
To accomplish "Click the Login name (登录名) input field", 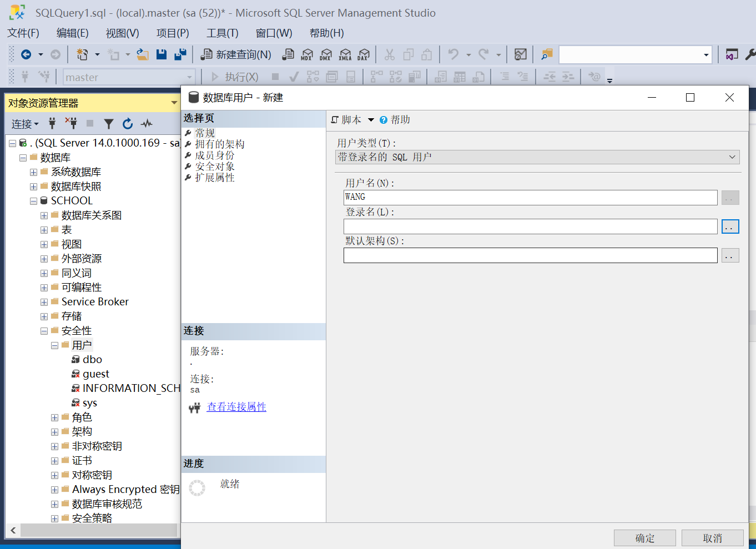I will (x=531, y=226).
